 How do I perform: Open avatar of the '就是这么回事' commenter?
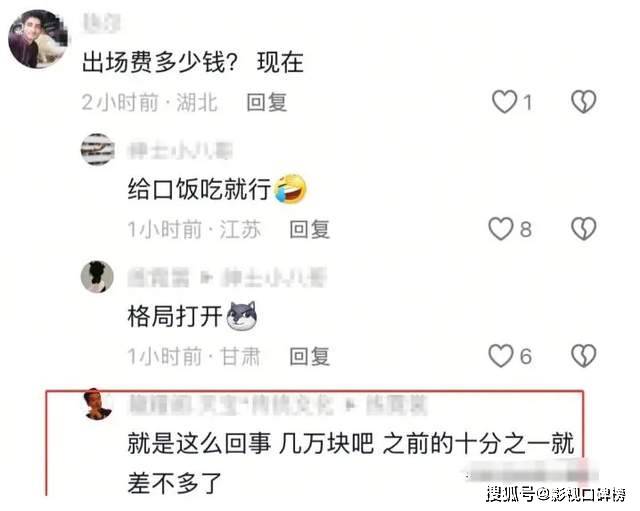(x=97, y=404)
